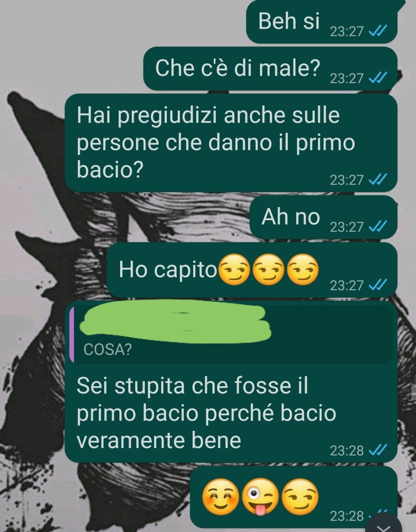Tap the 'Ho capito' message text
This screenshot has height=532, width=416.
(168, 269)
